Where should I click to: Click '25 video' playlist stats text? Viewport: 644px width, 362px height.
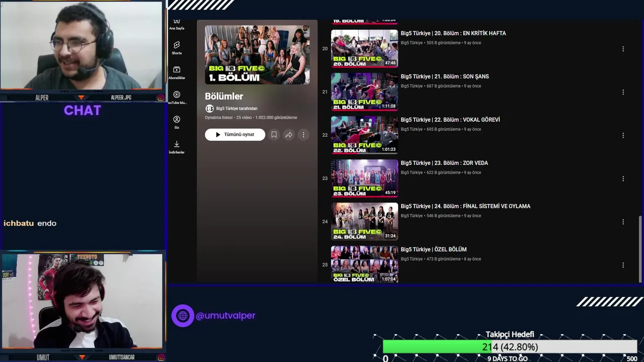coord(244,118)
